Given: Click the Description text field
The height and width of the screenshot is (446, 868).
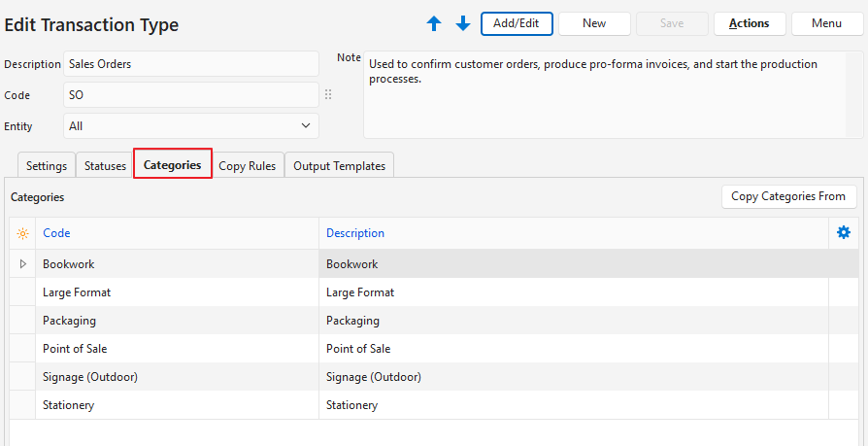Looking at the screenshot, I should (x=190, y=64).
